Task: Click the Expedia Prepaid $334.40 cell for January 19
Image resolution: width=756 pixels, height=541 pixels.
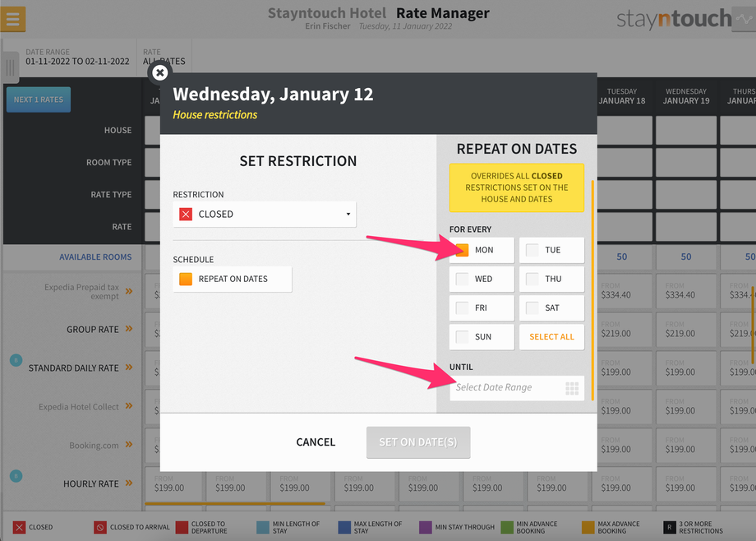Action: click(685, 291)
